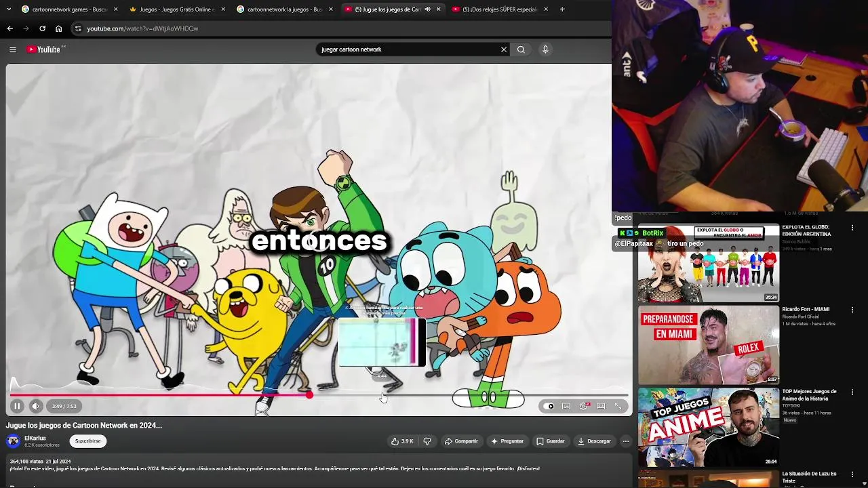Focus the 'juegar cartoon network' search field
Viewport: 868px width, 488px height.
coord(409,49)
